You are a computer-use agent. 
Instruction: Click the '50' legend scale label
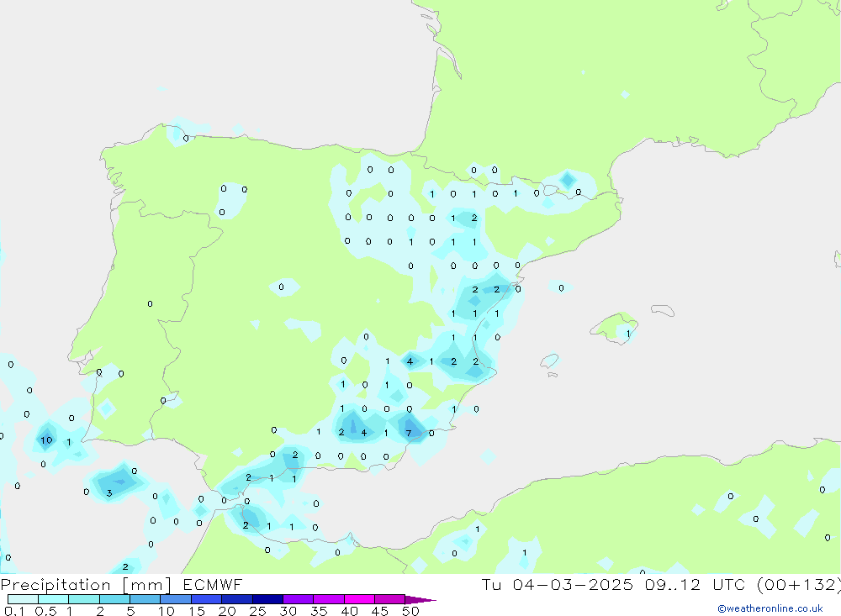410,611
